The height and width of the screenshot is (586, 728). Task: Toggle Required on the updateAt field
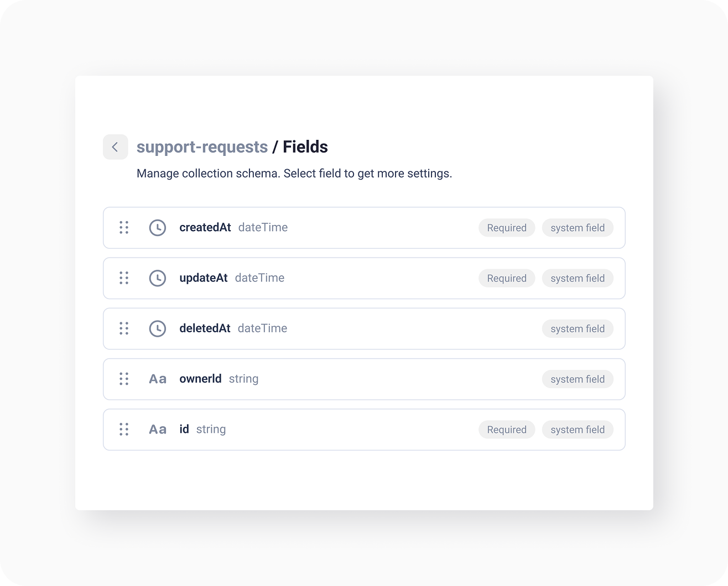(x=506, y=278)
